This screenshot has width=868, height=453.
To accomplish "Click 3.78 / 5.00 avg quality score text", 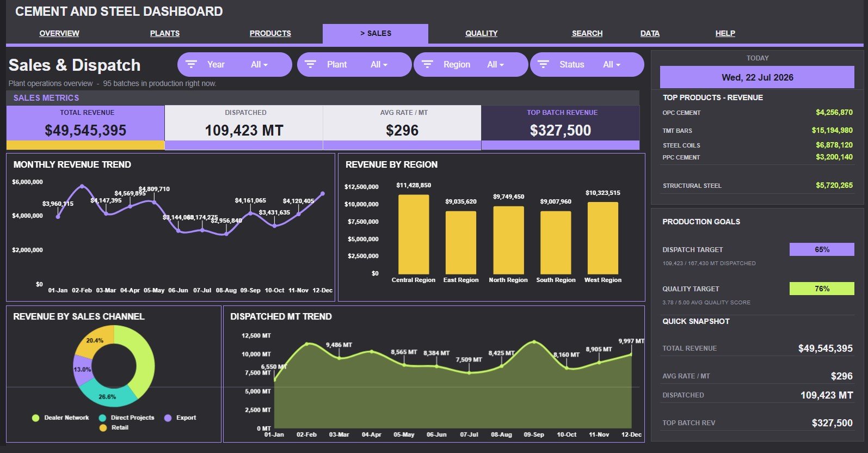I will point(706,302).
